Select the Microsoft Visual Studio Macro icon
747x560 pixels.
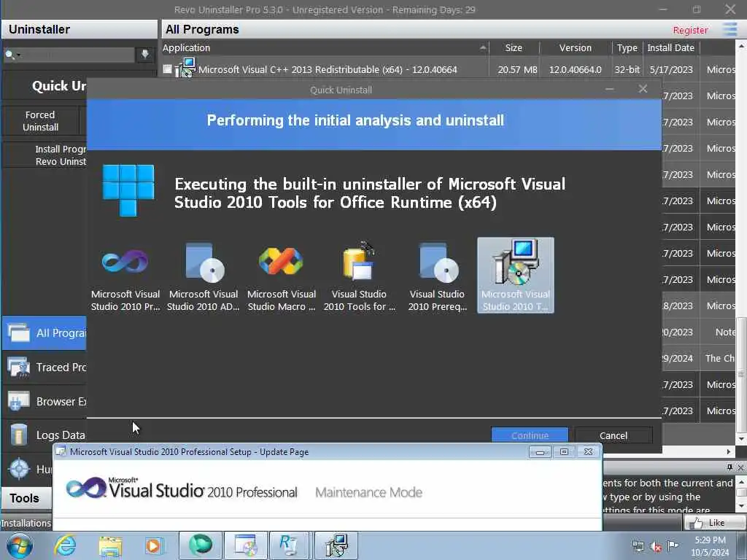click(281, 276)
